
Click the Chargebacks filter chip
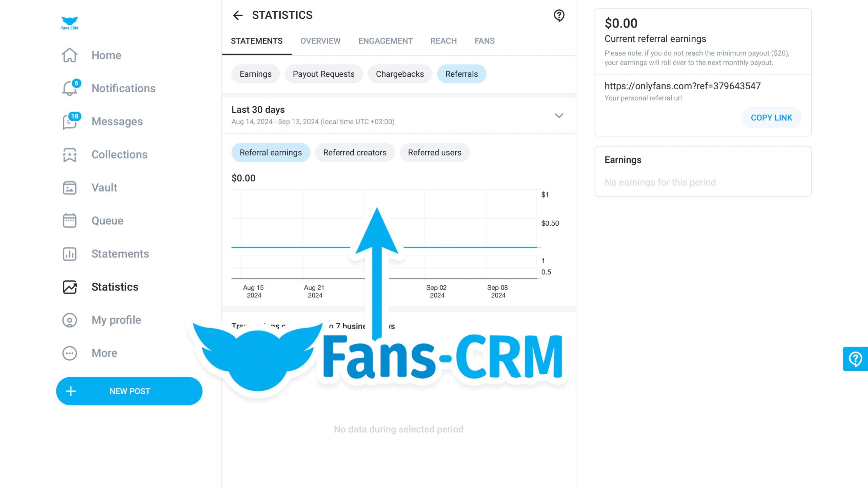(x=400, y=73)
